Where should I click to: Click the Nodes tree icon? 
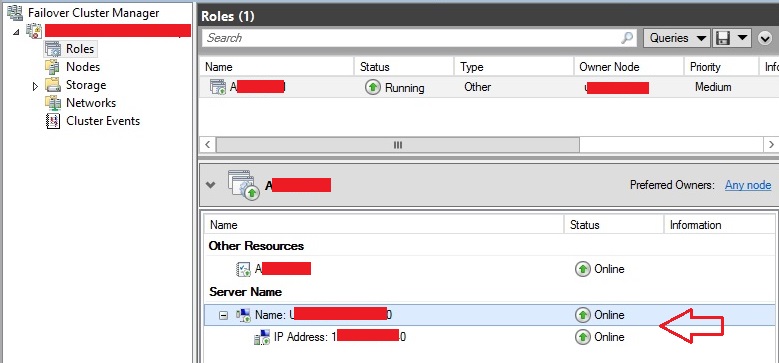[53, 67]
